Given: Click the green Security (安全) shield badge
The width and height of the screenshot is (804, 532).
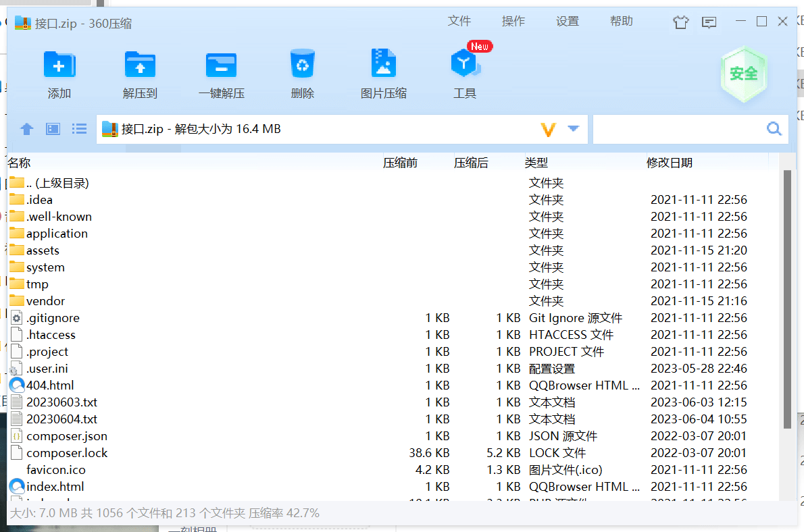Looking at the screenshot, I should pos(743,74).
